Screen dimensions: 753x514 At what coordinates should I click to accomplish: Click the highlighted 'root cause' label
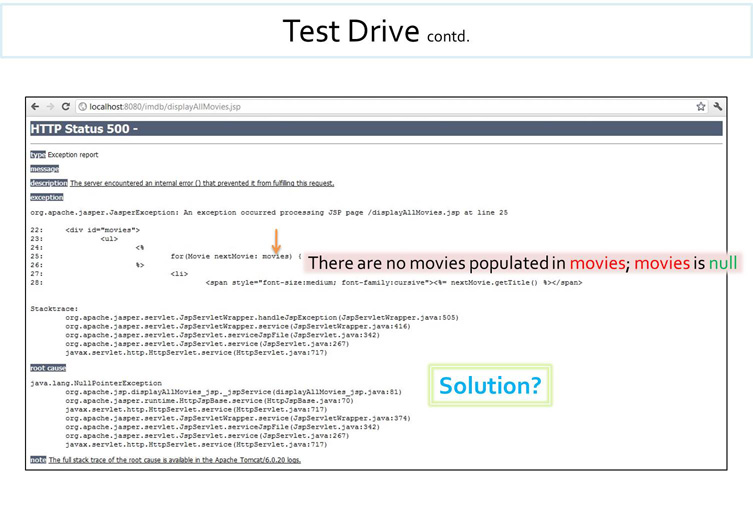[x=48, y=368]
